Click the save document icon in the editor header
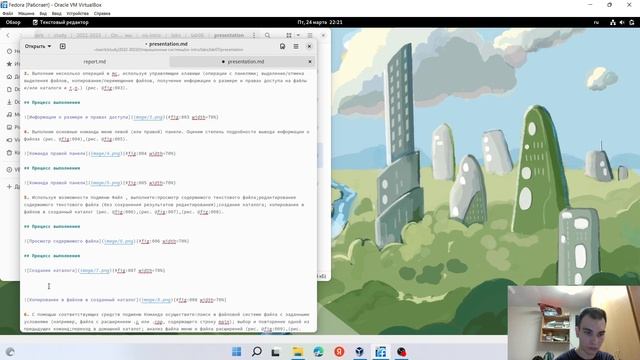This screenshot has height=360, width=640. tap(282, 47)
